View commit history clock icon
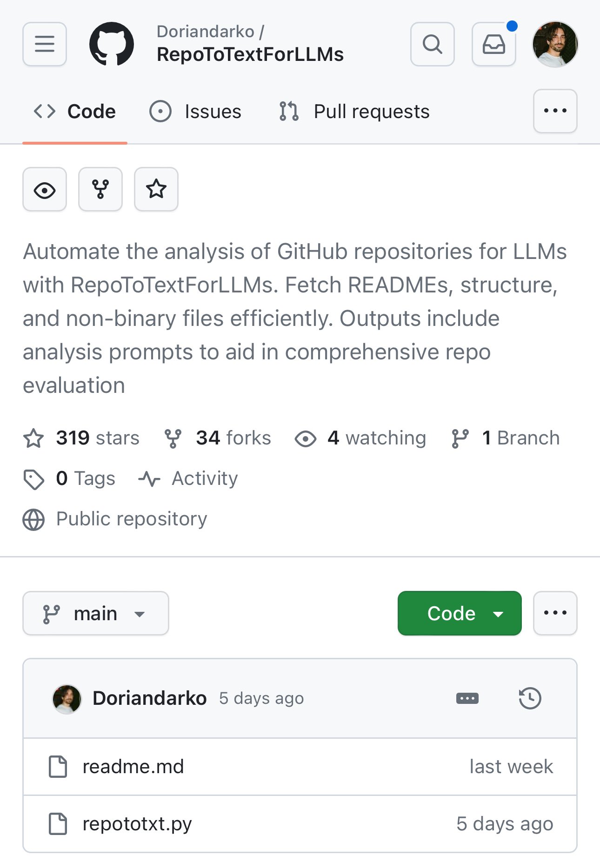This screenshot has width=600, height=868. pos(530,698)
